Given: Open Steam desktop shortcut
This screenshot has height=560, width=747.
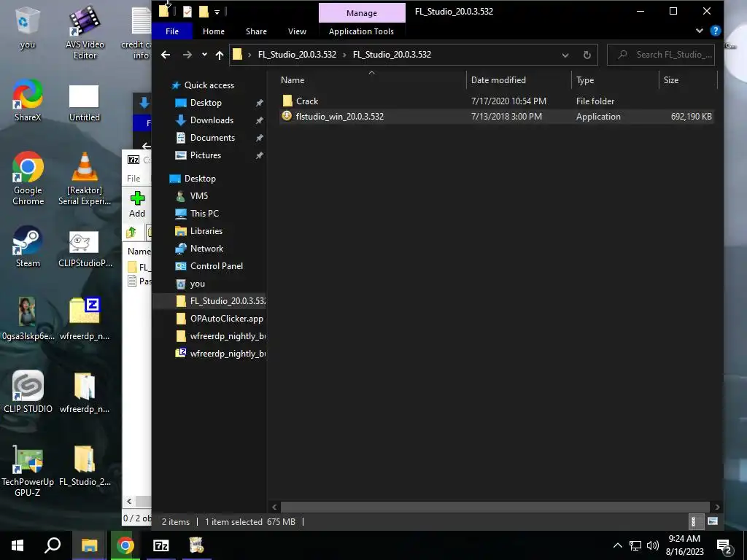Looking at the screenshot, I should coord(28,246).
